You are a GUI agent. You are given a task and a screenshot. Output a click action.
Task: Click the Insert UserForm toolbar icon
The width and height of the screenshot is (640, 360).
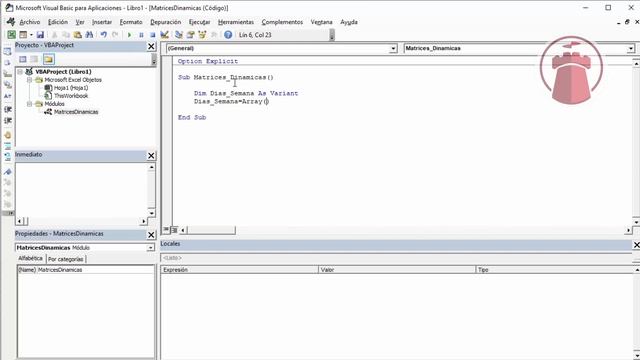pos(23,35)
